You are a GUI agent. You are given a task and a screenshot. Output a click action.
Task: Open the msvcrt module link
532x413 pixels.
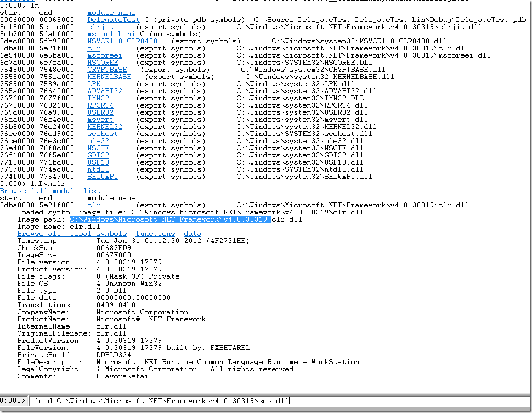pyautogui.click(x=100, y=120)
